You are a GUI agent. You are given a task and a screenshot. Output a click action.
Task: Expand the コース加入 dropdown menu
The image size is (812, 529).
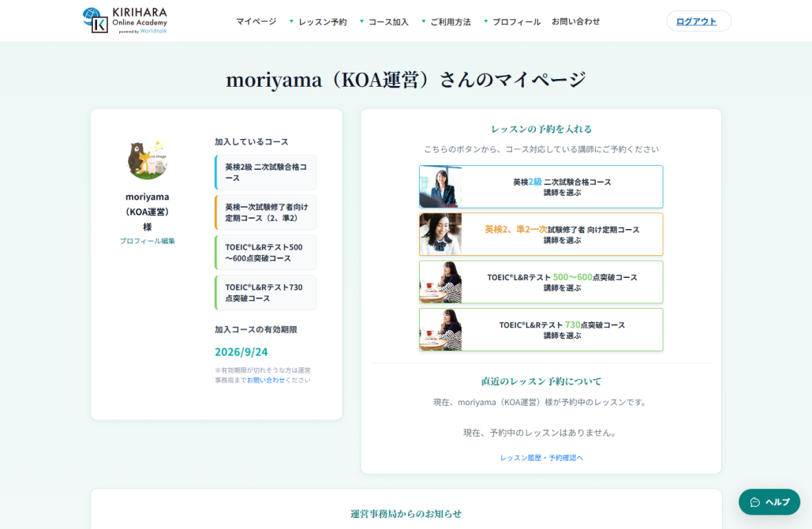384,22
